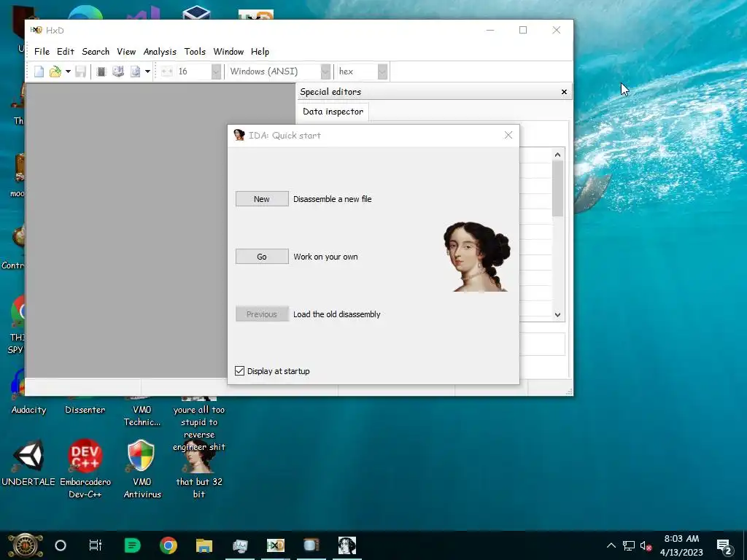Open the bytes per row dropdown showing 16

click(216, 71)
